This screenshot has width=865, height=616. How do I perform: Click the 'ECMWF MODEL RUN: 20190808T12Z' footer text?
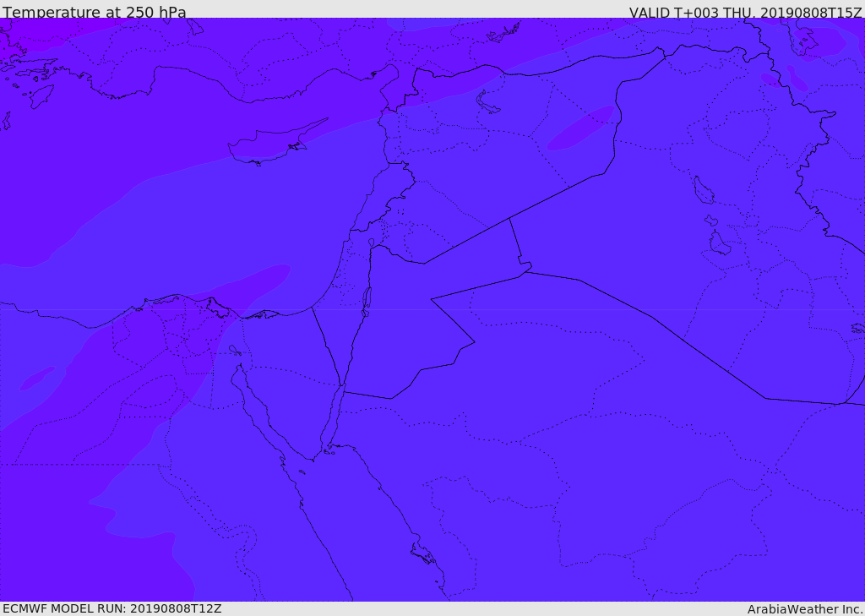coord(112,608)
